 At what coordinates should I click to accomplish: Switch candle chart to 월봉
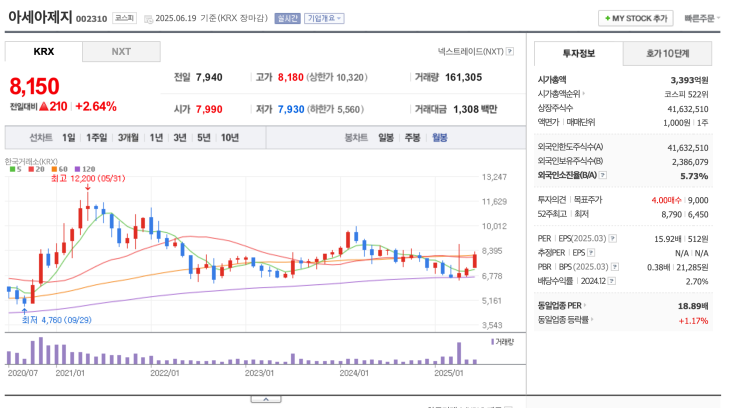pos(440,137)
